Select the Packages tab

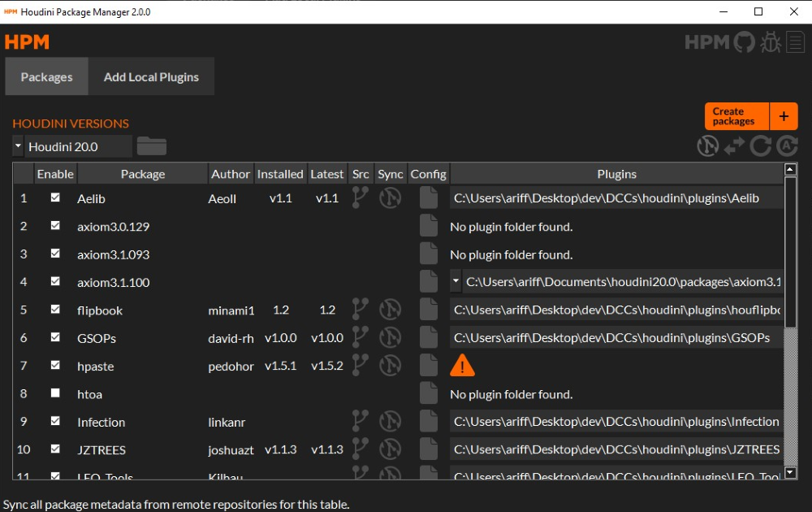tap(46, 76)
